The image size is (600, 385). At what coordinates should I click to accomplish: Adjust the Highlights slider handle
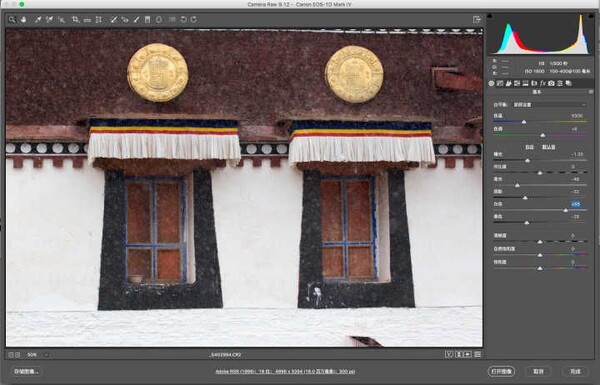click(517, 185)
